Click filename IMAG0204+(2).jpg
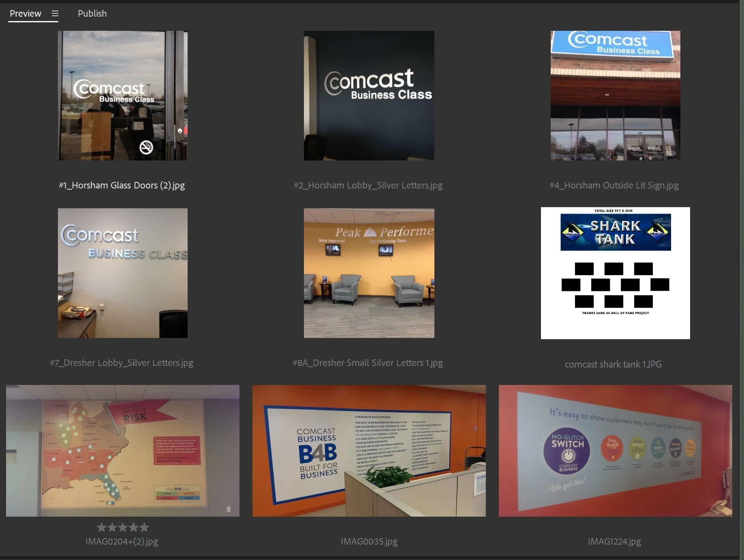Viewport: 744px width, 560px height. (122, 541)
